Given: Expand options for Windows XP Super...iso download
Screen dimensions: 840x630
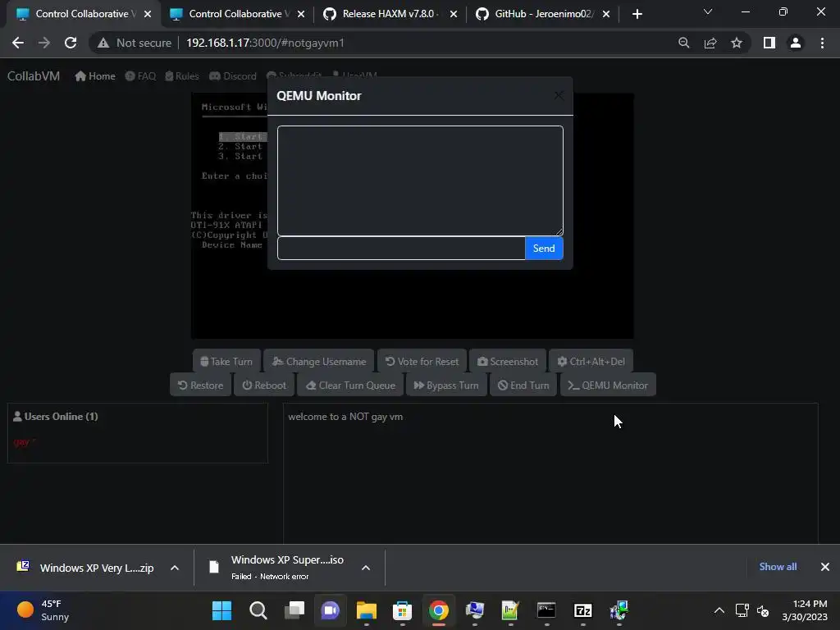Looking at the screenshot, I should coord(366,568).
